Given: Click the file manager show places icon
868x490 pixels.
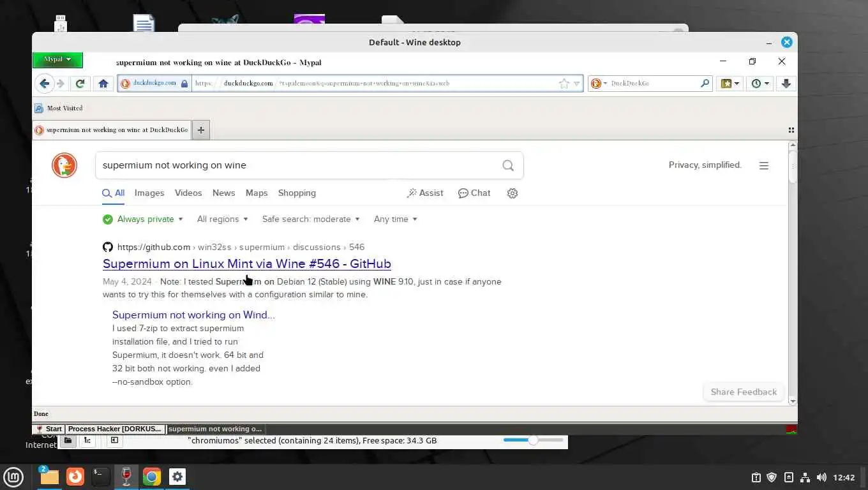Looking at the screenshot, I should point(68,440).
